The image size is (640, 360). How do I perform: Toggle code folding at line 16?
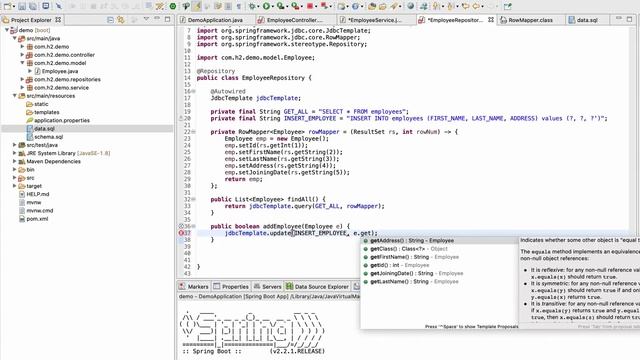pos(193,91)
